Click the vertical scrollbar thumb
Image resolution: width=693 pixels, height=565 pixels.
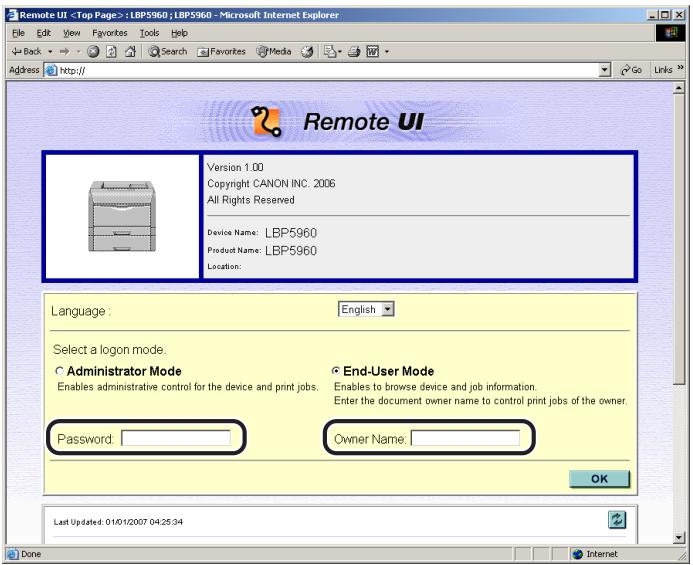pyautogui.click(x=679, y=239)
